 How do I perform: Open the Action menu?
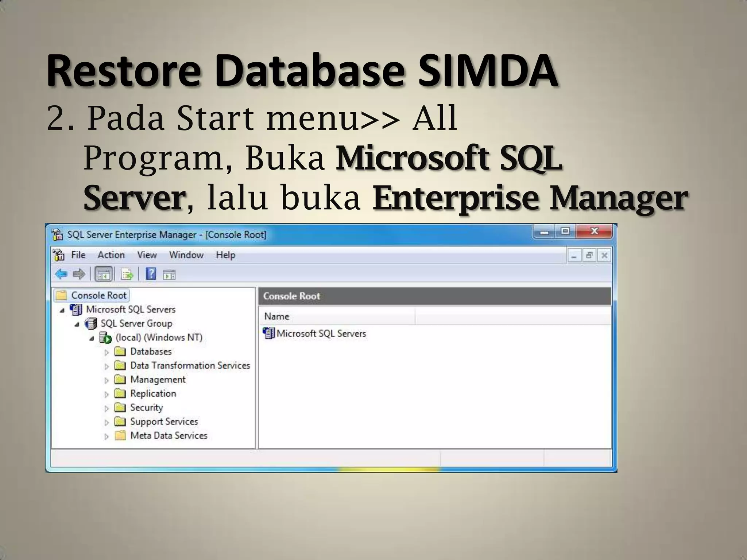pyautogui.click(x=111, y=255)
